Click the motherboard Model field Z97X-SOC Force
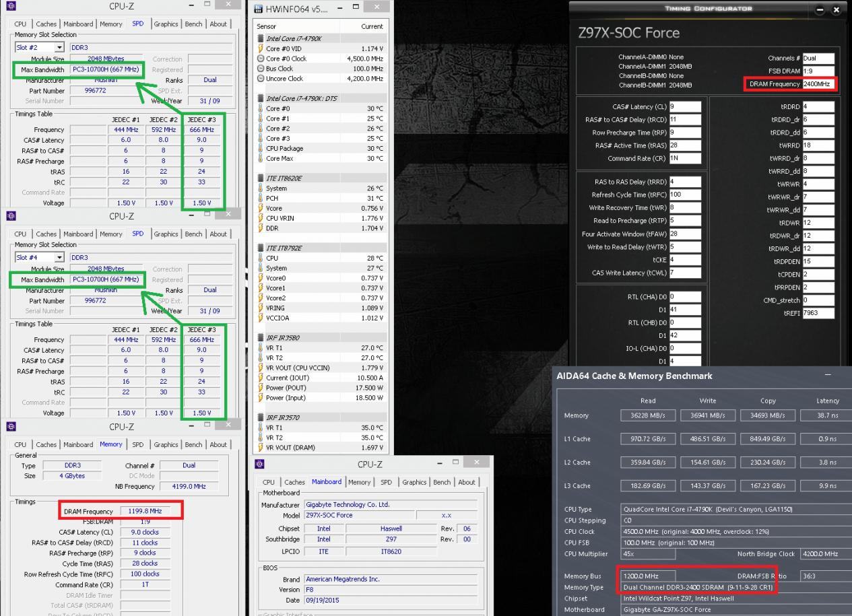The height and width of the screenshot is (616, 852). (358, 515)
